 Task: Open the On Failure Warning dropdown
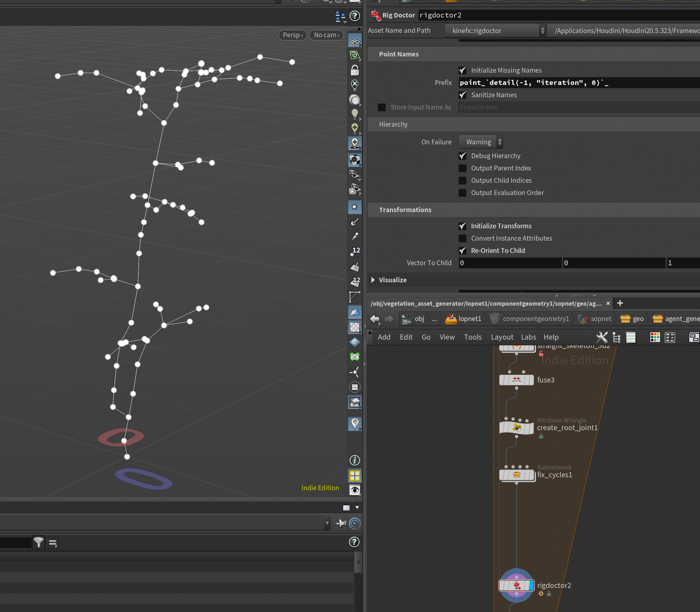click(481, 142)
